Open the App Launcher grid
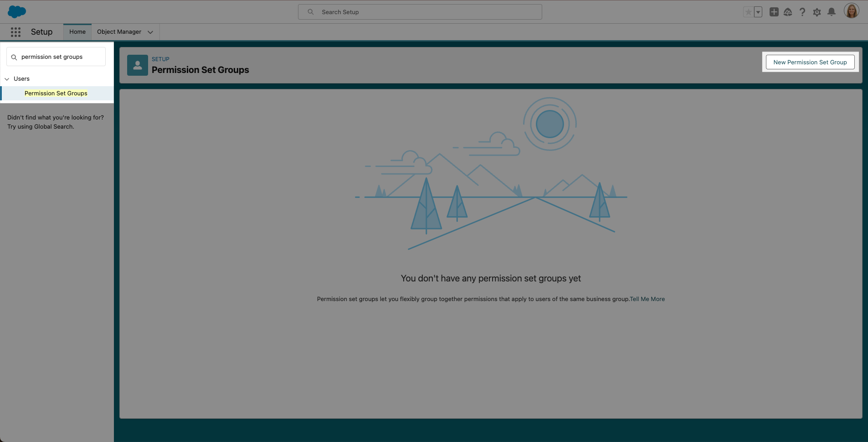 point(16,32)
